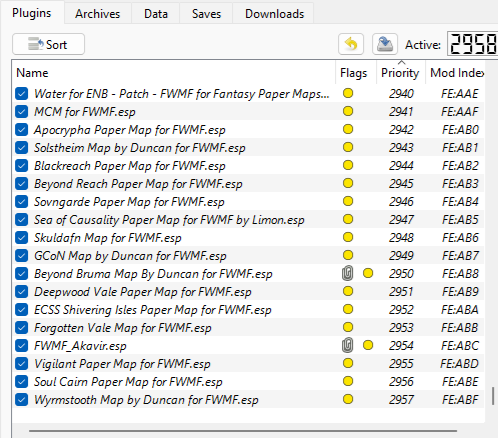Click mod index FE:ABA

pyautogui.click(x=460, y=310)
